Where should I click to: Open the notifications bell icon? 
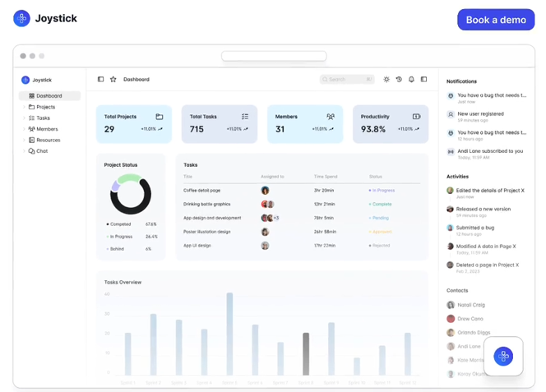(411, 80)
